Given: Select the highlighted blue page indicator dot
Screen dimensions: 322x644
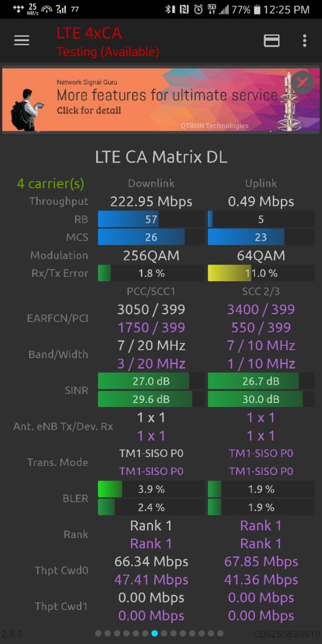Looking at the screenshot, I should [154, 633].
